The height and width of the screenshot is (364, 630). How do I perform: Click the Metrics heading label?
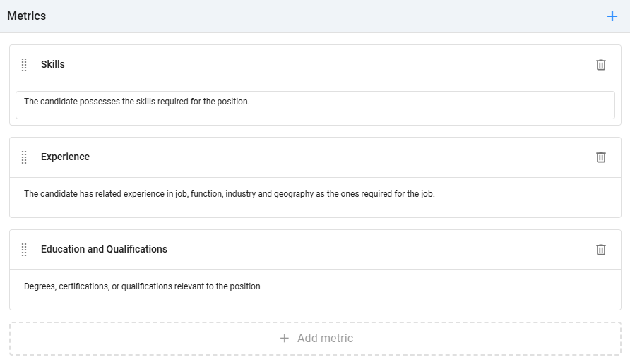pyautogui.click(x=27, y=16)
